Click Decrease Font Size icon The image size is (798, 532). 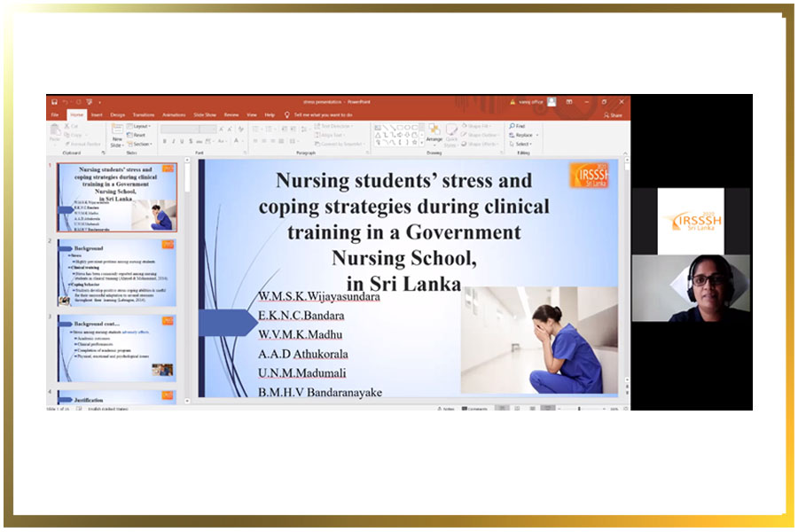tap(230, 129)
